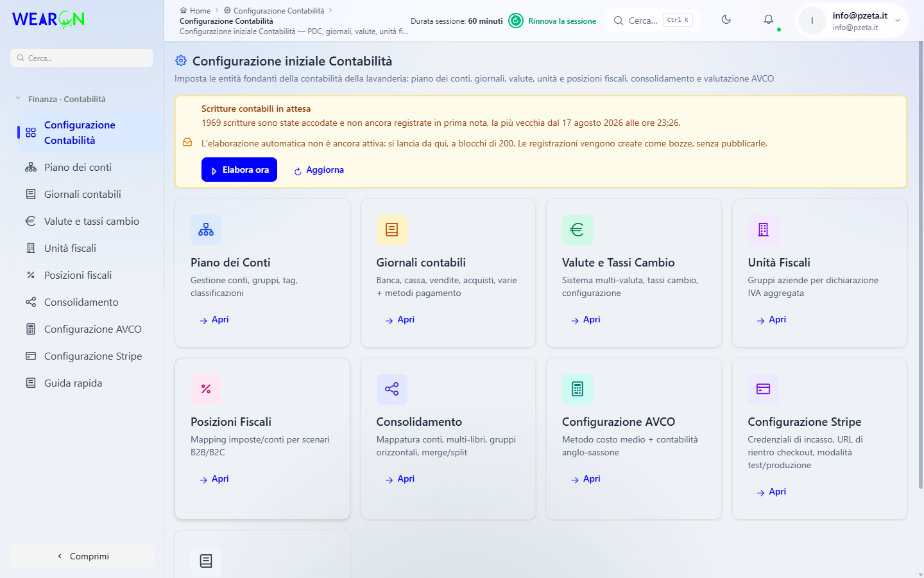
Task: Click the user avatar circle
Action: pyautogui.click(x=812, y=21)
